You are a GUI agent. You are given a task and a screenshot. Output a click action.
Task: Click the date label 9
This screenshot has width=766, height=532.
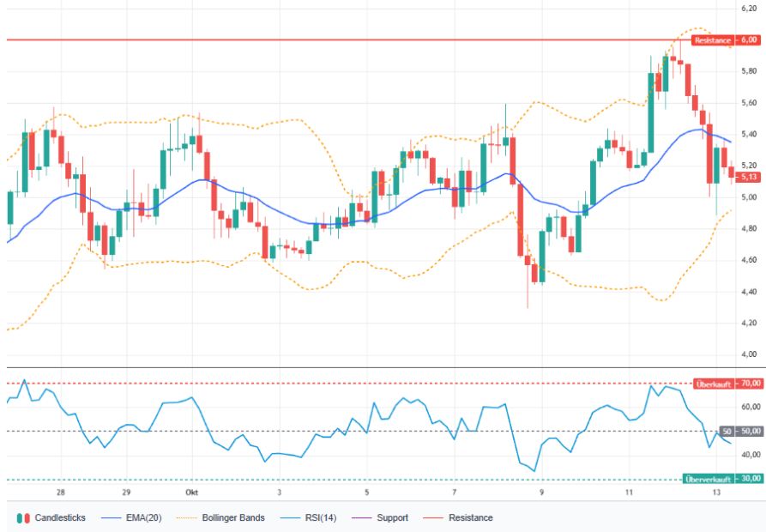[x=541, y=493]
